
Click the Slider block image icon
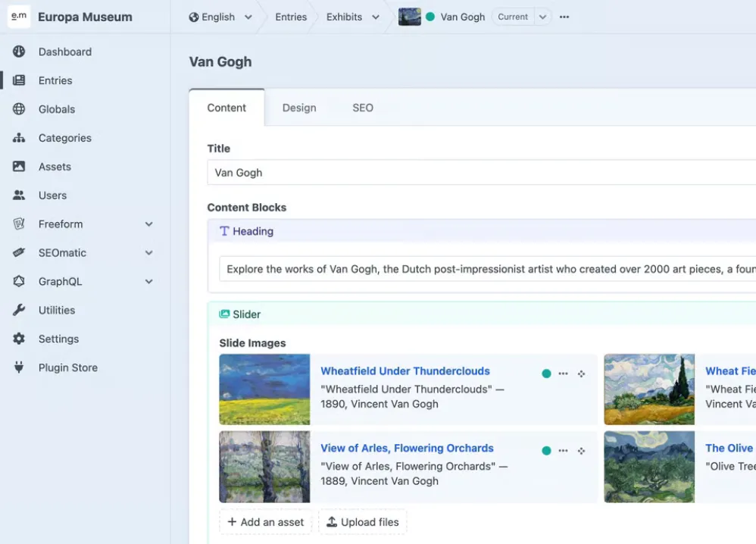224,314
